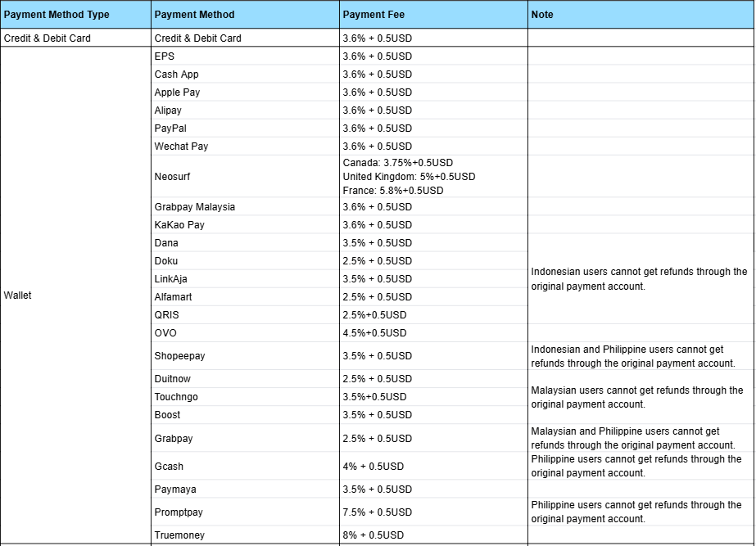Select the Promptpay 7.5% + 0.5USD fee
756x546 pixels.
point(377,512)
